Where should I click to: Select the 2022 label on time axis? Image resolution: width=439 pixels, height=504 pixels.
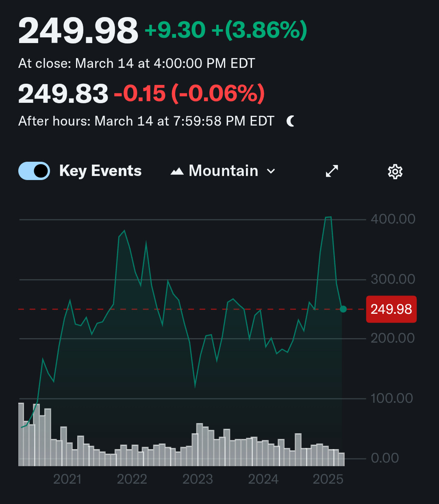[132, 479]
